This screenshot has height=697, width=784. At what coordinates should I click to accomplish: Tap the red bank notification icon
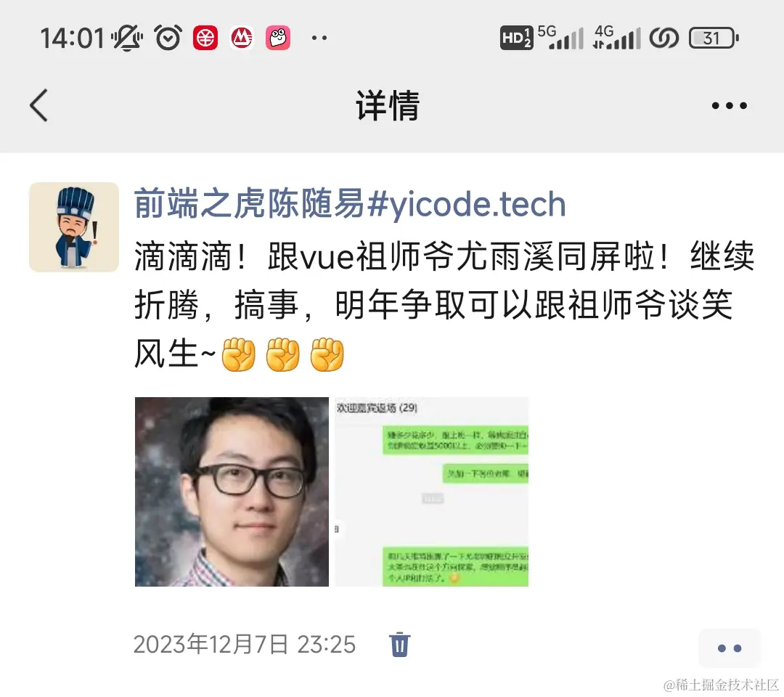coord(205,38)
